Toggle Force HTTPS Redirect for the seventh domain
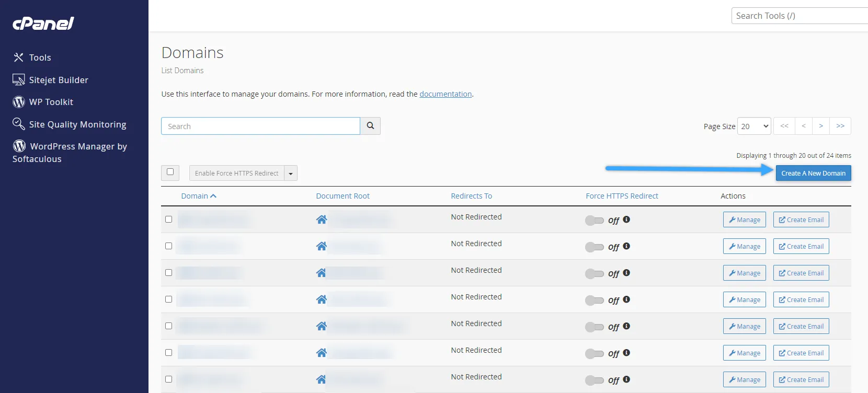This screenshot has height=393, width=868. (x=595, y=380)
